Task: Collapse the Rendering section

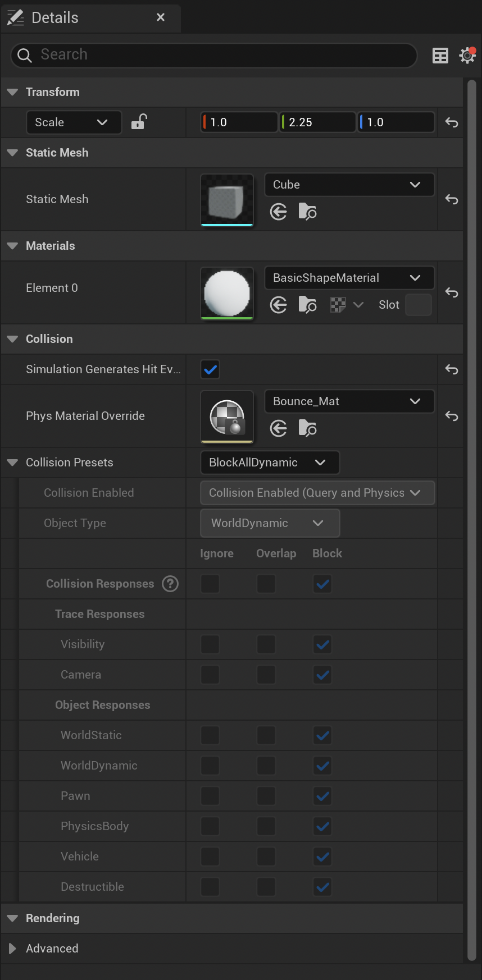Action: tap(12, 918)
